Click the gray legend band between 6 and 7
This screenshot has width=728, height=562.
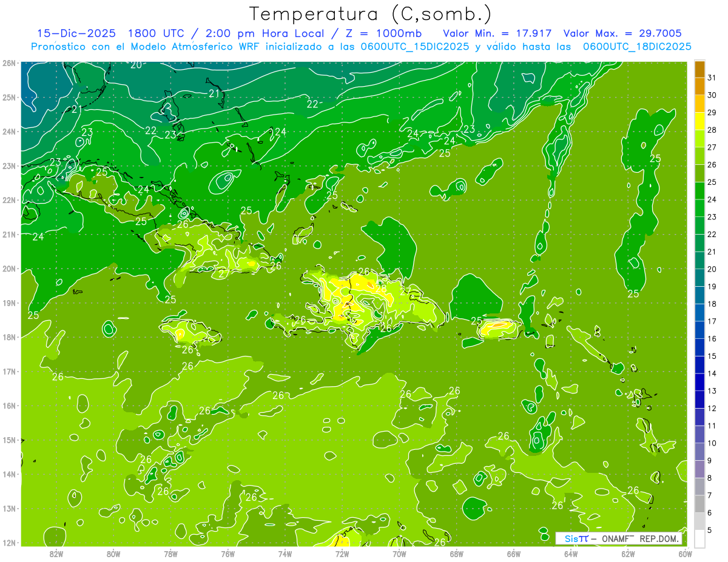[699, 504]
